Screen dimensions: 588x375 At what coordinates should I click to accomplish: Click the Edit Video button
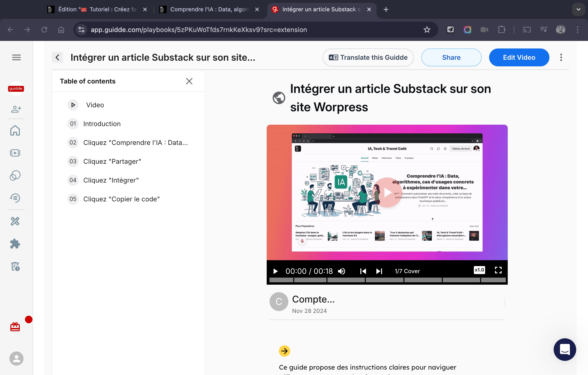(x=519, y=57)
